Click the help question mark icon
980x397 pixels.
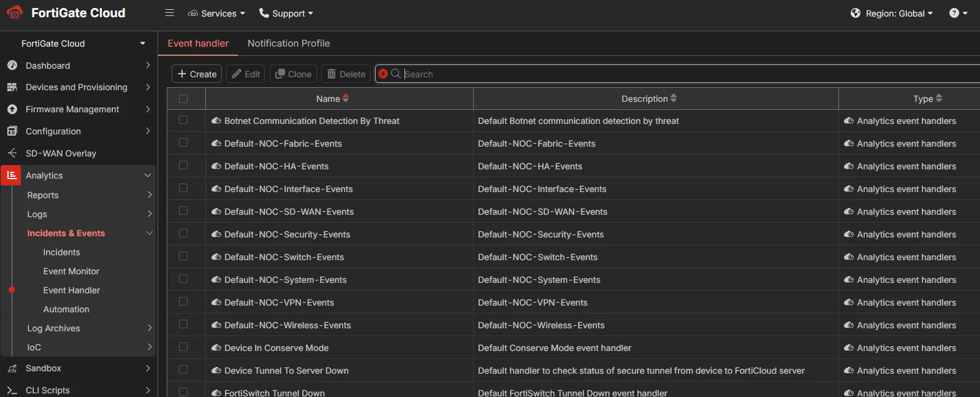[954, 13]
